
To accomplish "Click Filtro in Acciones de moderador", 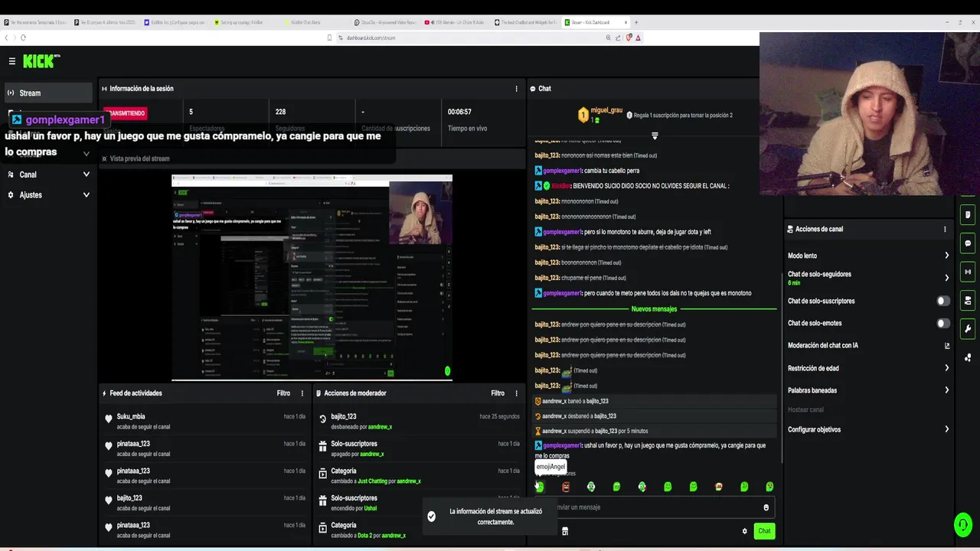I will (498, 393).
